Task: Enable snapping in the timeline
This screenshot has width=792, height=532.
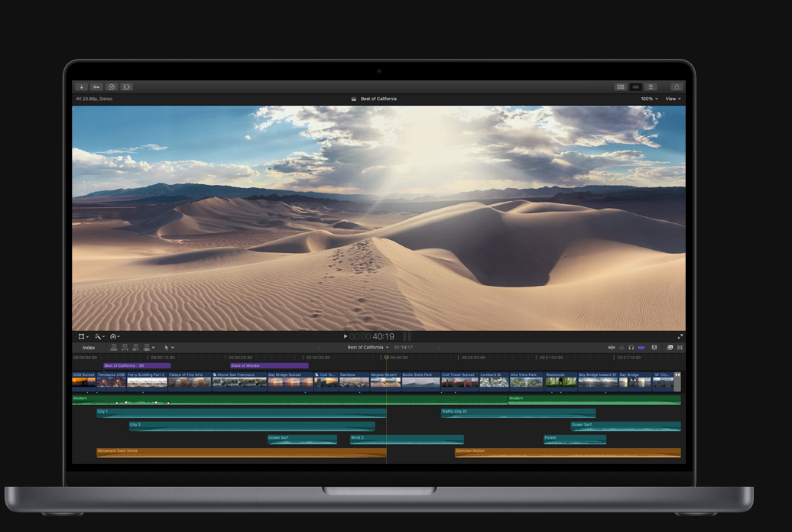Action: (x=641, y=347)
